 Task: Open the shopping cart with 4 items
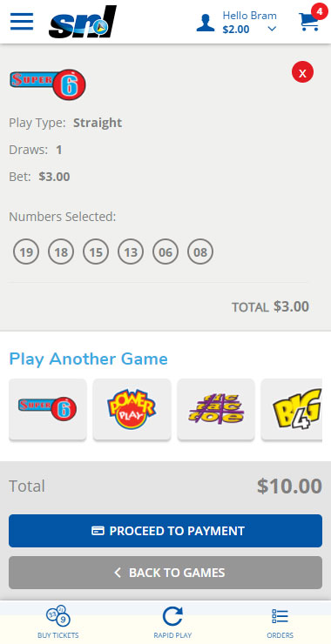pos(309,21)
